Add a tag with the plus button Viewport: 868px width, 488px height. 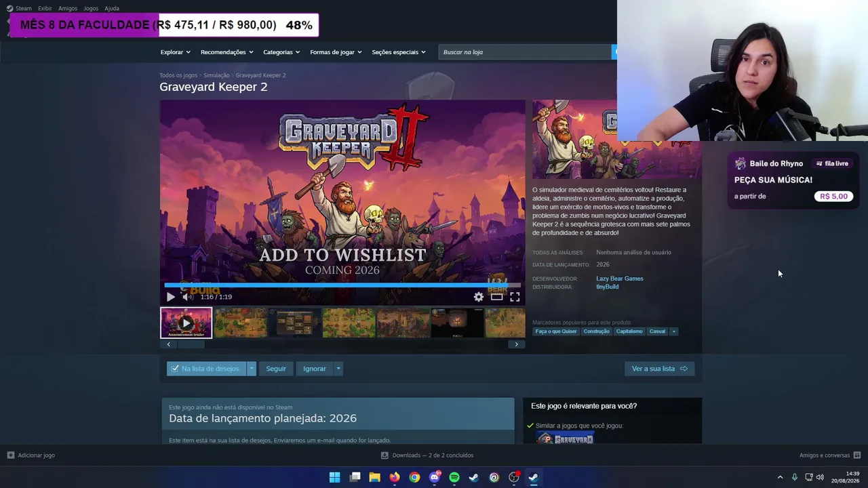(x=674, y=331)
